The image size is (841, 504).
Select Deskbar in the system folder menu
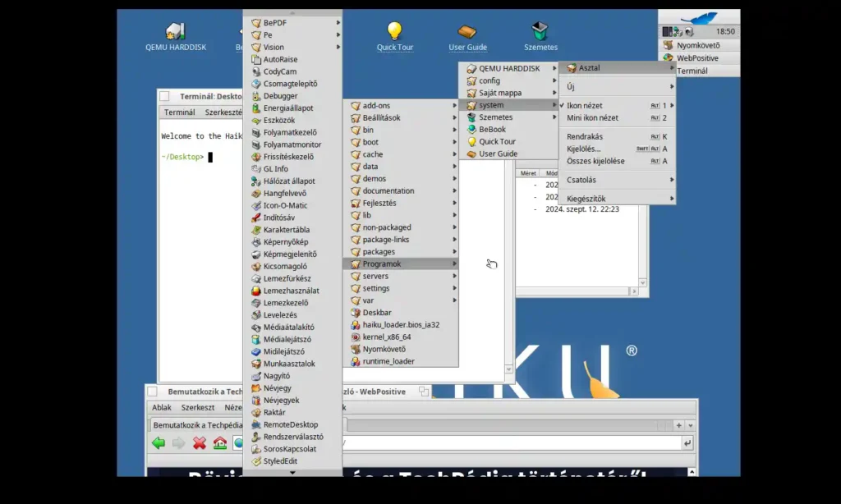tap(401, 313)
